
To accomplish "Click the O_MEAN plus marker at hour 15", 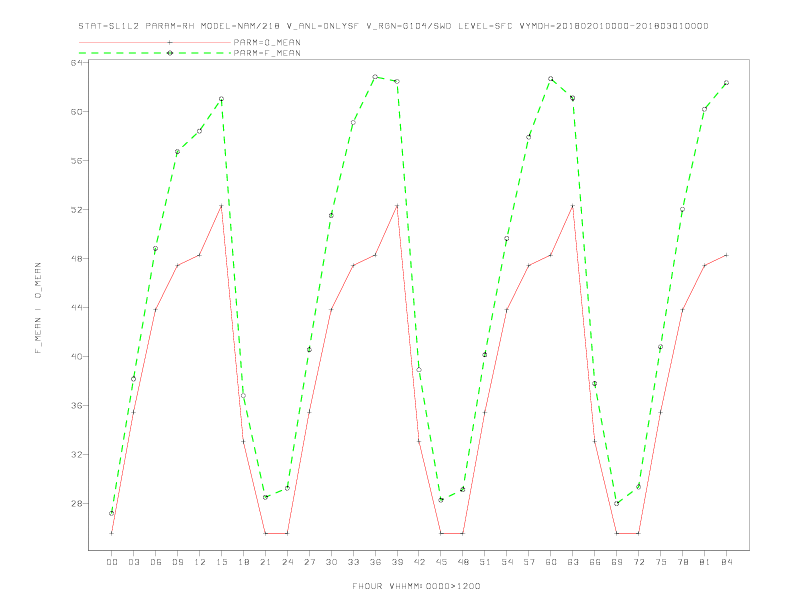I will click(221, 206).
